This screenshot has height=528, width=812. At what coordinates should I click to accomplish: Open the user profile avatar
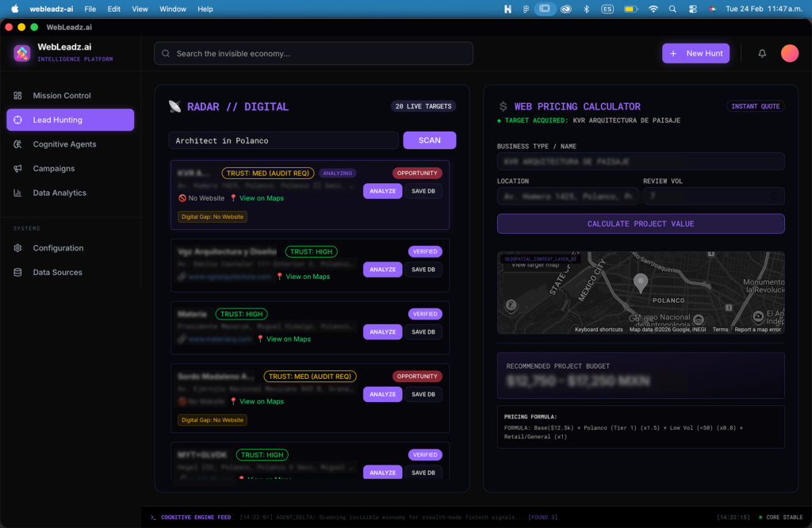789,53
